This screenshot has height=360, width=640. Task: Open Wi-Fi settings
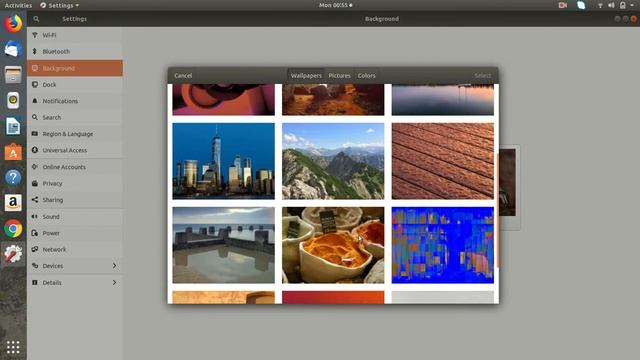pos(75,35)
